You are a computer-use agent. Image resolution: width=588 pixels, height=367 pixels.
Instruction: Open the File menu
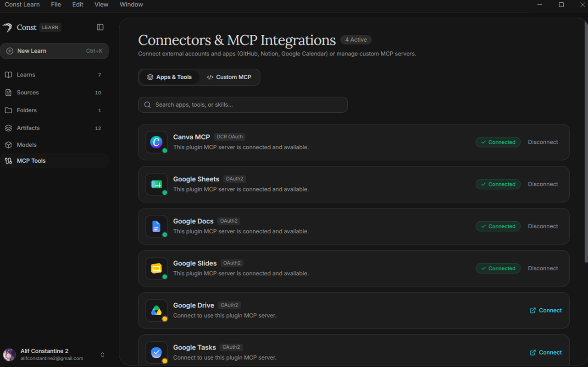point(56,5)
